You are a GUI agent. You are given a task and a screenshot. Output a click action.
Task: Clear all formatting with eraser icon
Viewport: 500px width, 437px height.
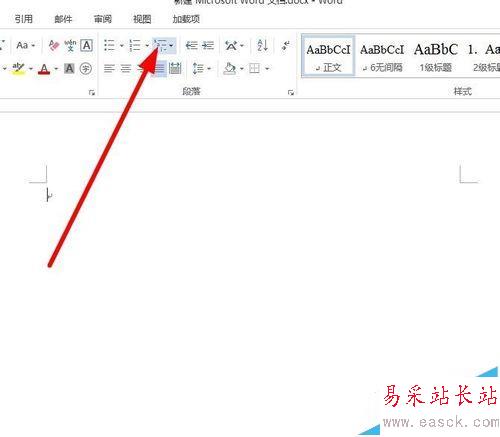click(x=54, y=45)
